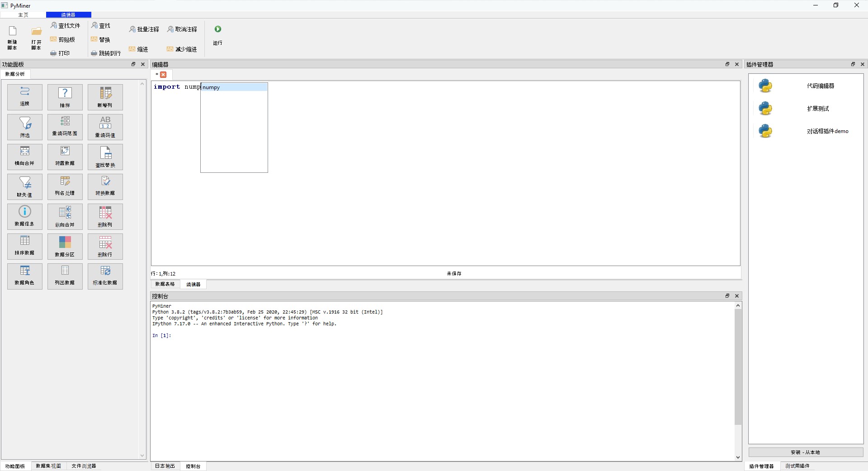Switch to the 测试用插件 tab
Screen dimensions: 868x471
click(x=797, y=466)
